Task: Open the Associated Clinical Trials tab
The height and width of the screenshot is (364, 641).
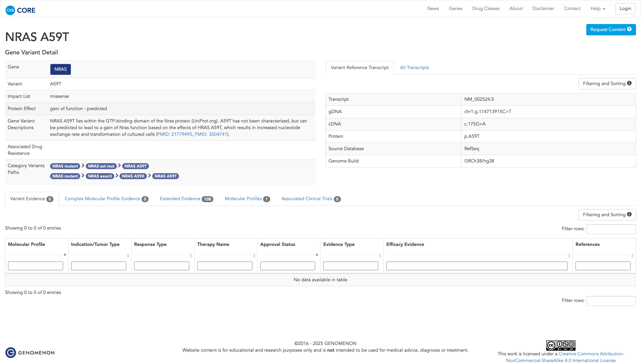Action: [311, 199]
